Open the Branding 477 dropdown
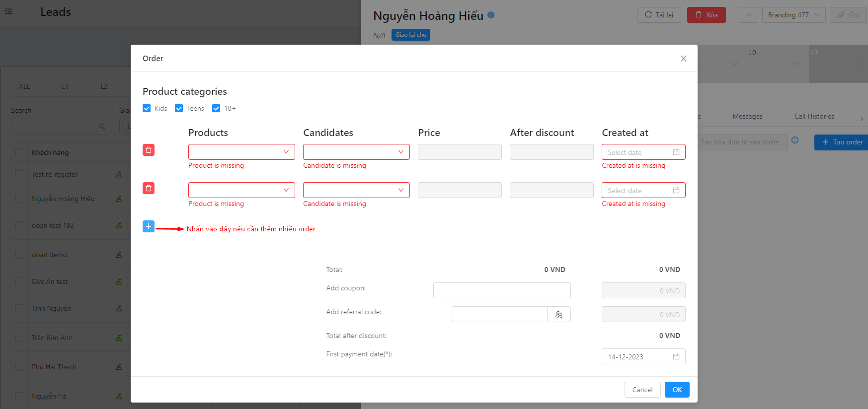The width and height of the screenshot is (868, 409). tap(793, 15)
